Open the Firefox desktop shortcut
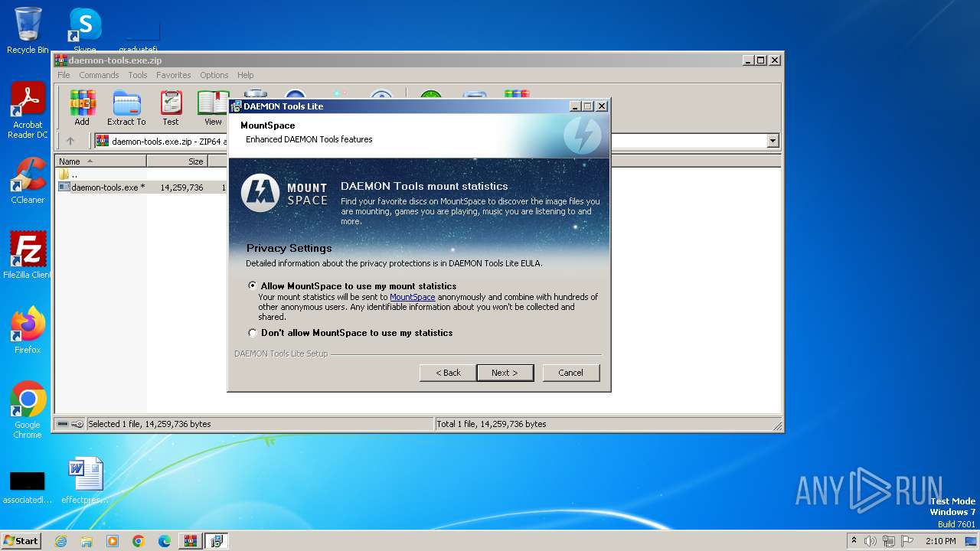Viewport: 980px width, 551px height. tap(28, 331)
